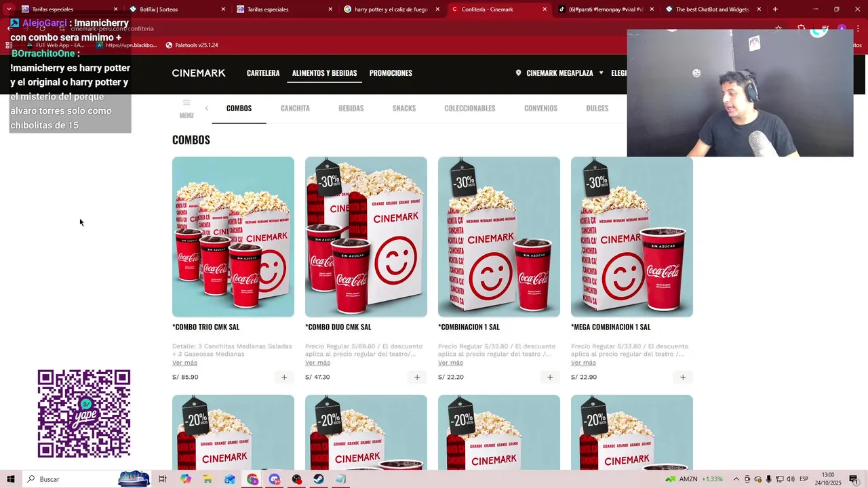
Task: Open Paletools v25.1.24 bookmark
Action: pos(192,45)
